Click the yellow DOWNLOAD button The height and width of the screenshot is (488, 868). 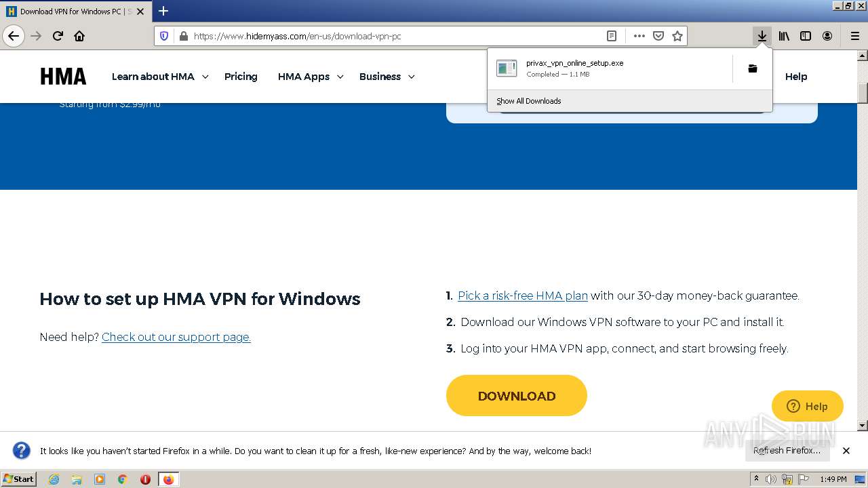pos(517,396)
